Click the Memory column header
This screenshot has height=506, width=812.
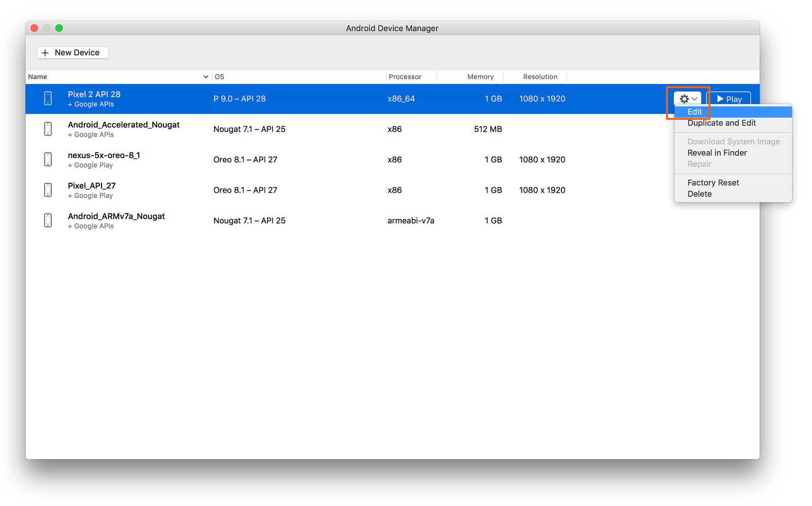coord(470,77)
